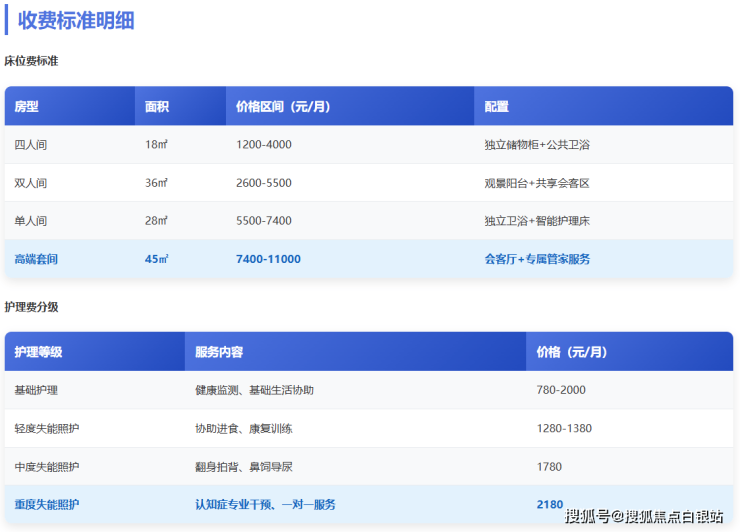Image resolution: width=740 pixels, height=532 pixels.
Task: Select the 服务内容 column header
Action: coord(219,352)
